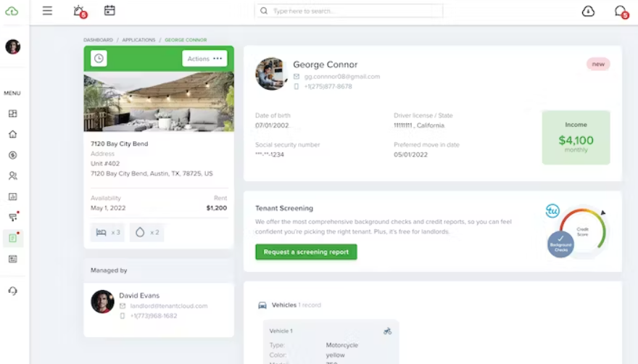The width and height of the screenshot is (638, 364).
Task: Click driver license '11111111 , California'
Action: [419, 125]
